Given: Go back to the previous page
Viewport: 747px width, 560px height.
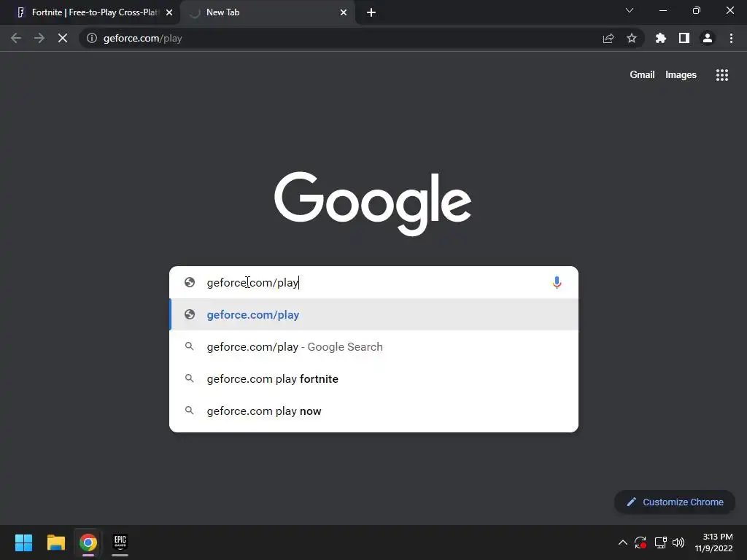Looking at the screenshot, I should [x=16, y=38].
